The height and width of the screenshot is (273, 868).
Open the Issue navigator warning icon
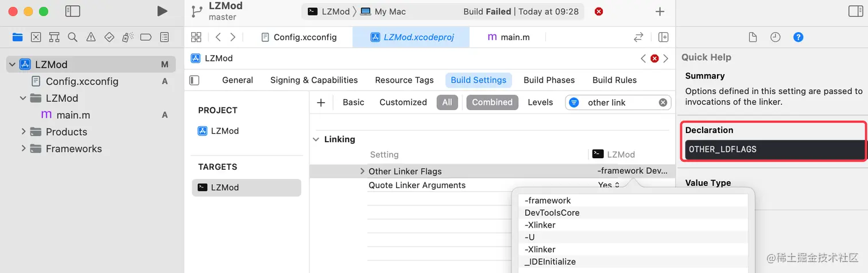(91, 37)
